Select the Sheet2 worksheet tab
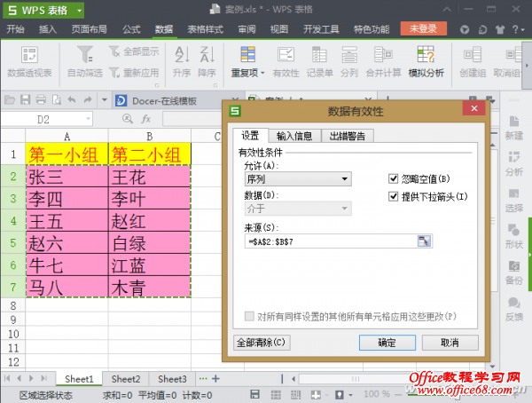The height and width of the screenshot is (403, 532). tap(126, 378)
